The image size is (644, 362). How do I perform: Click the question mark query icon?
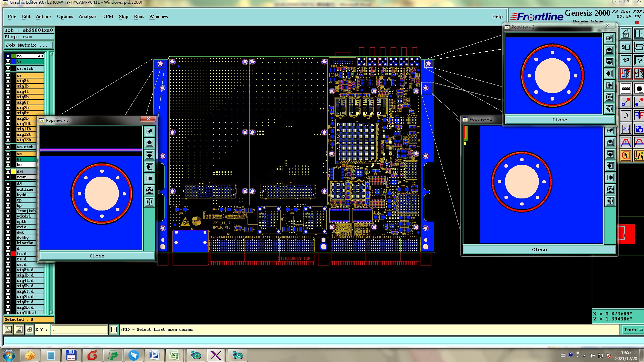tap(639, 61)
